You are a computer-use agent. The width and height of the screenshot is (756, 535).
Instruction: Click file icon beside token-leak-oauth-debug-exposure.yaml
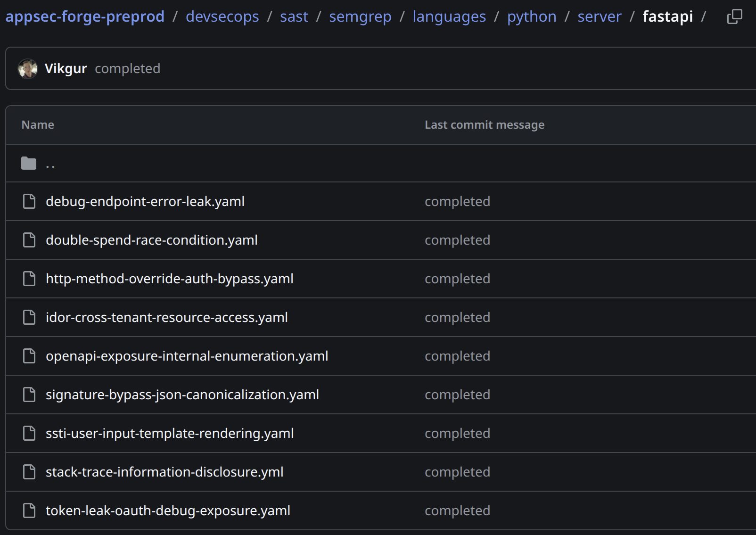pyautogui.click(x=29, y=510)
